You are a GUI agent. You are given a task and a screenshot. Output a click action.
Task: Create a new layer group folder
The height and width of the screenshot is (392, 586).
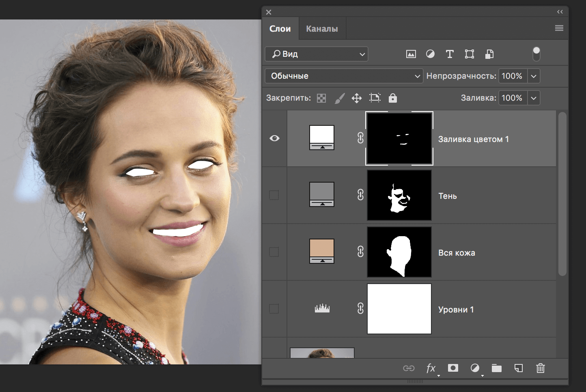click(x=497, y=368)
